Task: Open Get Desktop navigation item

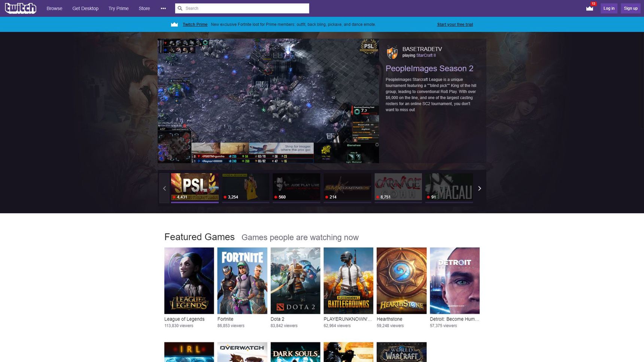Action: 85,8
